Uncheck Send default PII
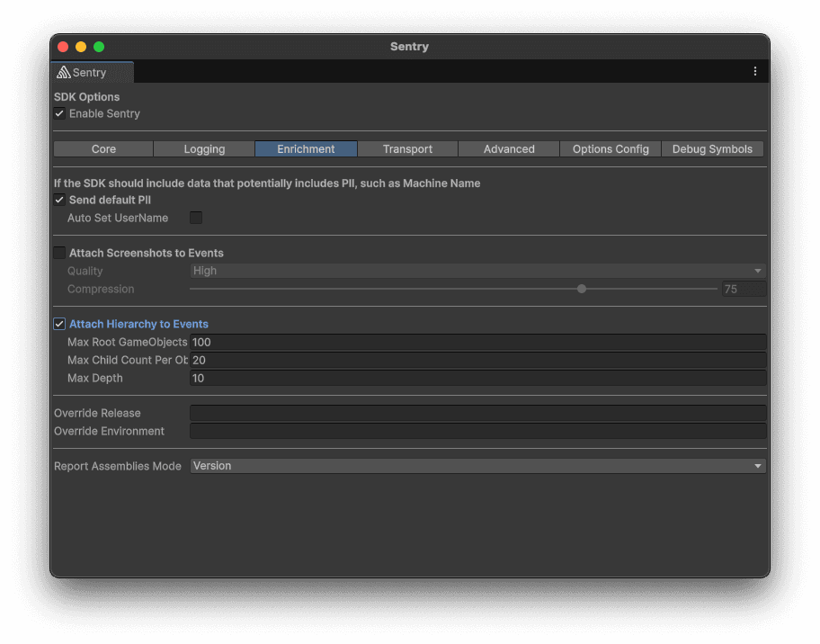The image size is (820, 644). [59, 200]
